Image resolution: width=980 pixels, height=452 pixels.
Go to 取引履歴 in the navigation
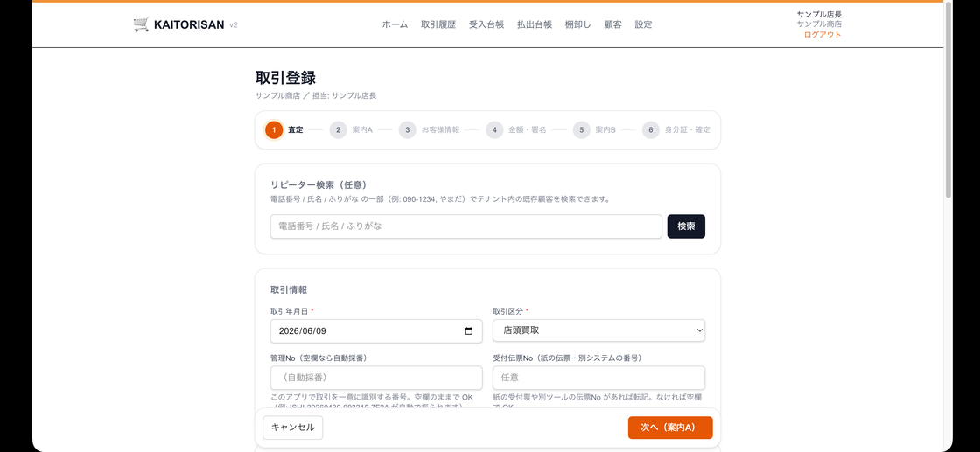pos(438,25)
